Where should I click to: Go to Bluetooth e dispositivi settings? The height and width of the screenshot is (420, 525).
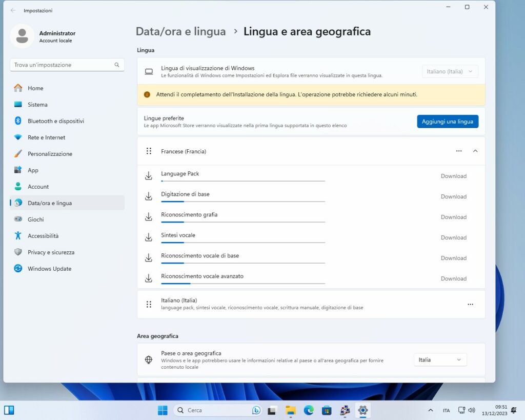tap(55, 121)
